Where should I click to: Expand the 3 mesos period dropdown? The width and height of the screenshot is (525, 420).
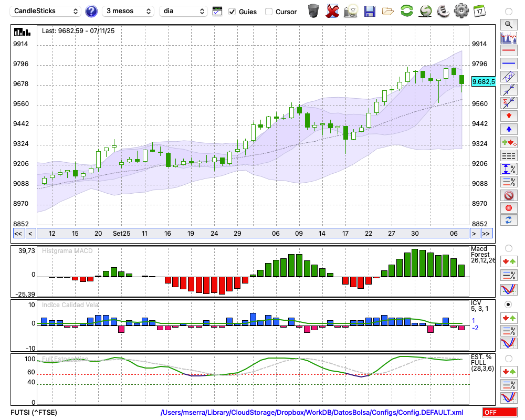129,11
